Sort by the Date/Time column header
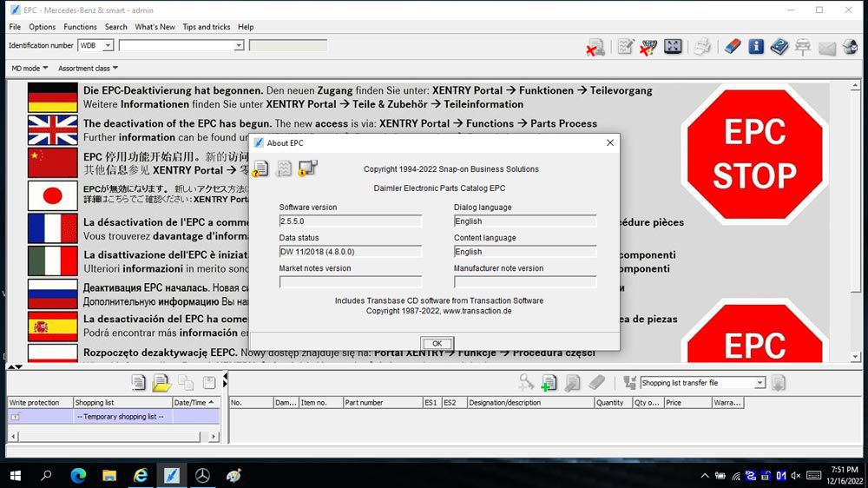Screen dimensions: 868x488 (196, 403)
